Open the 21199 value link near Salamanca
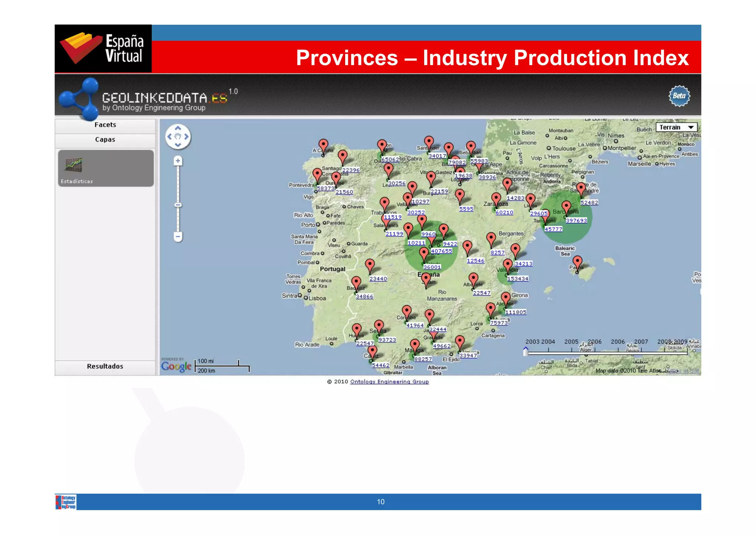The width and height of the screenshot is (756, 535). [394, 234]
